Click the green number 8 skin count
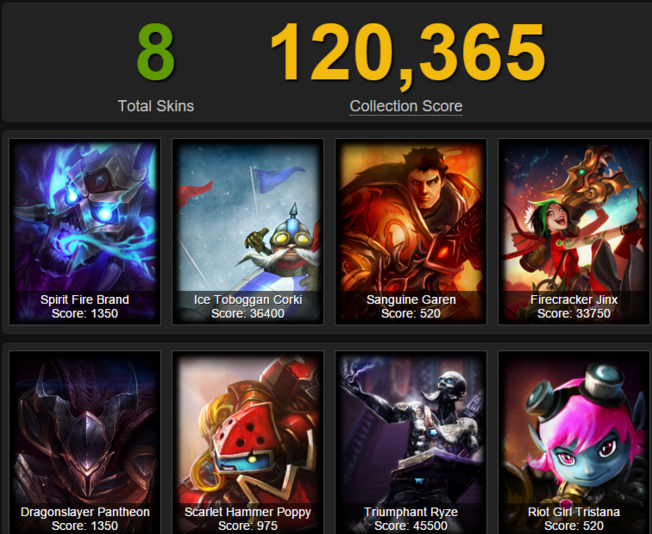The width and height of the screenshot is (652, 534). coord(156,52)
